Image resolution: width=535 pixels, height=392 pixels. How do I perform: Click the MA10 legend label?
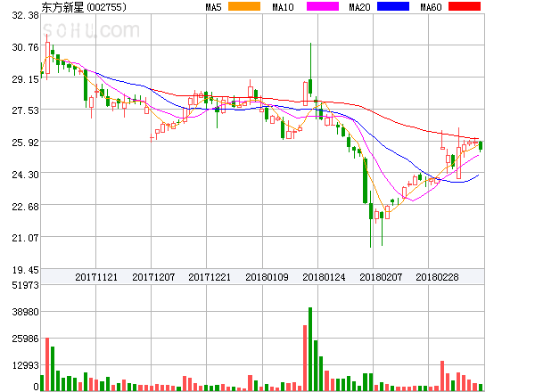(283, 7)
